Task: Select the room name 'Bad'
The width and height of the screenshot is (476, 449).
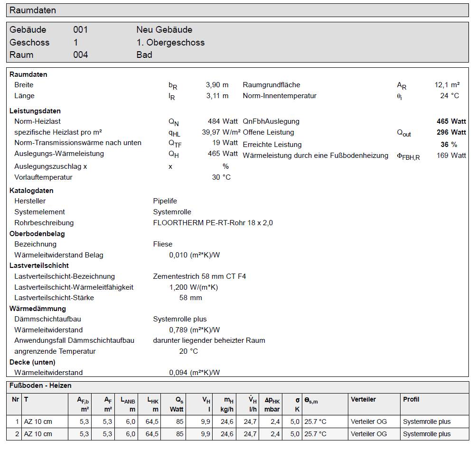Action: [x=144, y=55]
